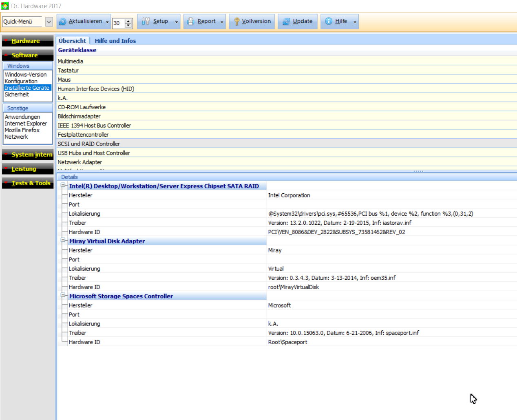Open the Setup tools button
This screenshot has height=420, width=517.
155,22
